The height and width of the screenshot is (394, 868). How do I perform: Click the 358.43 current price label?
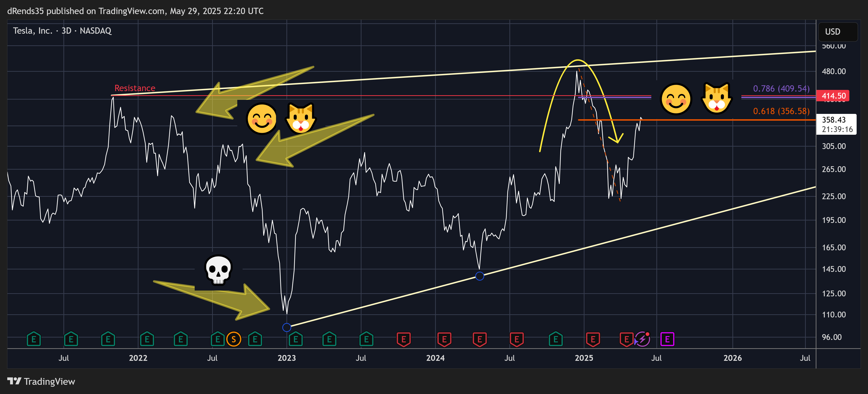pos(834,120)
